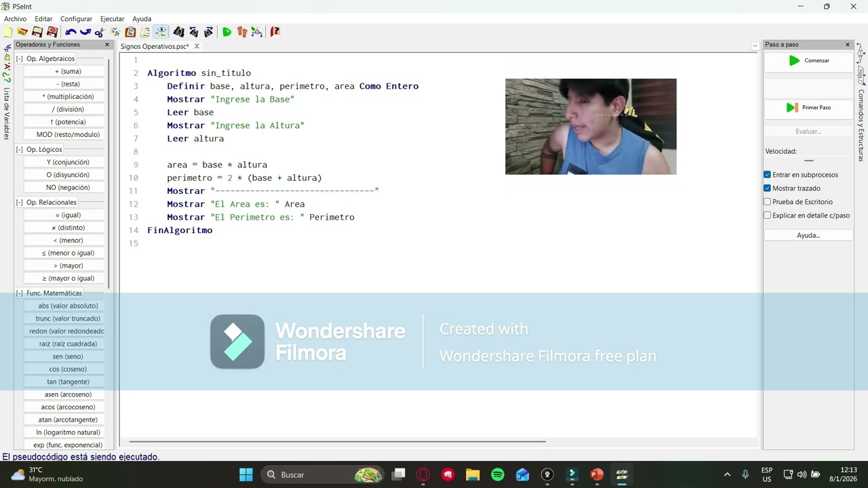Collapse the Func. Matemáticas section
868x488 pixels.
pos(20,293)
